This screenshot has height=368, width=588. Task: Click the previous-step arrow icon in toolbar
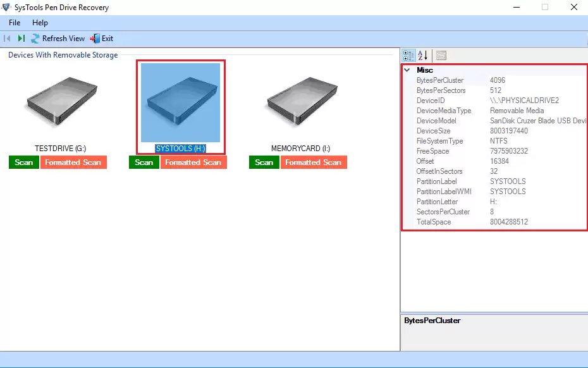click(8, 39)
